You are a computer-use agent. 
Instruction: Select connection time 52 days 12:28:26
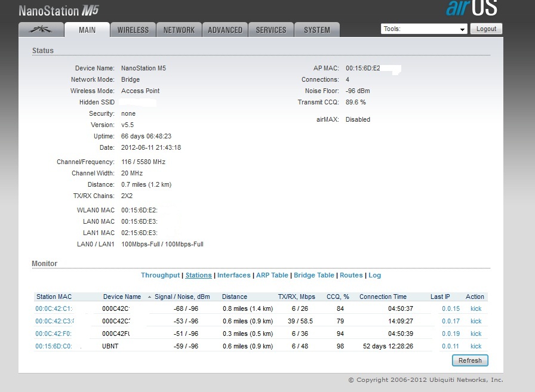click(x=388, y=346)
